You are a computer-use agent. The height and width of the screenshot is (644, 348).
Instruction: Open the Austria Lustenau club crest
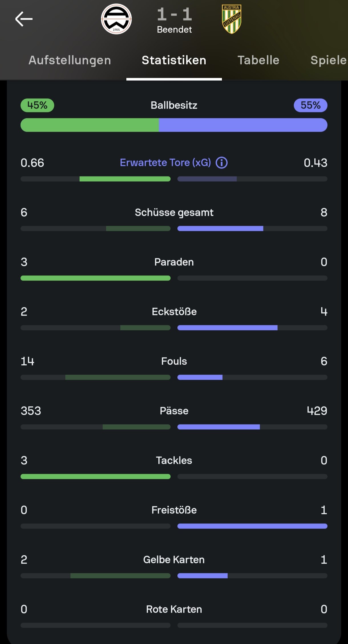pos(232,19)
